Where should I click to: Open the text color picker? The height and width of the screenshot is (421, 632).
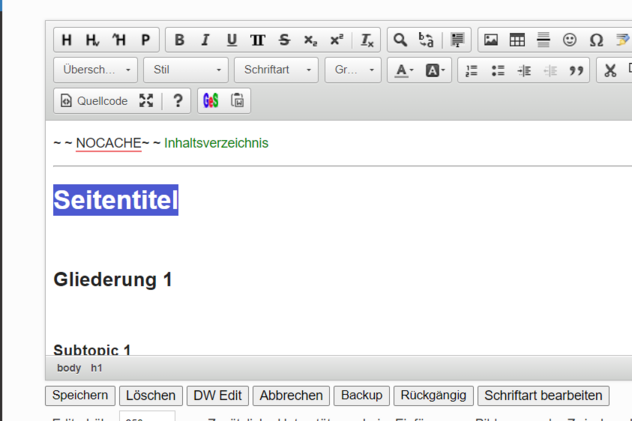pos(403,71)
